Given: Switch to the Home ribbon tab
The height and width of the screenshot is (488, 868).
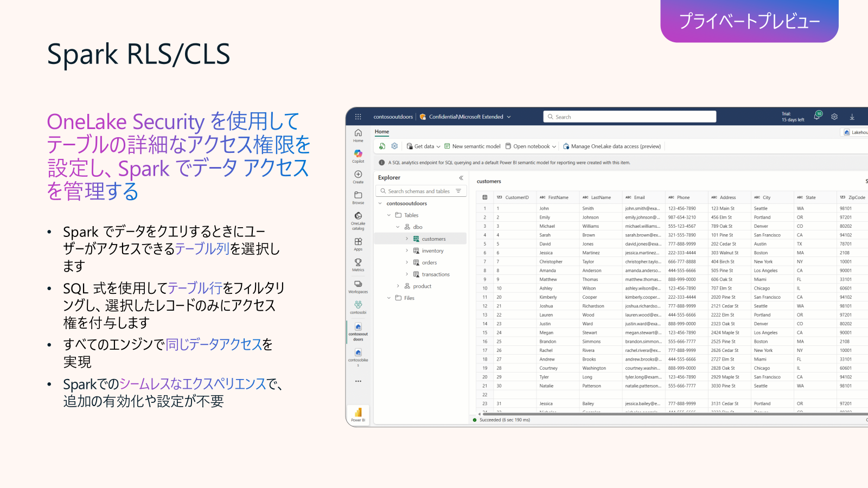Looking at the screenshot, I should (382, 132).
